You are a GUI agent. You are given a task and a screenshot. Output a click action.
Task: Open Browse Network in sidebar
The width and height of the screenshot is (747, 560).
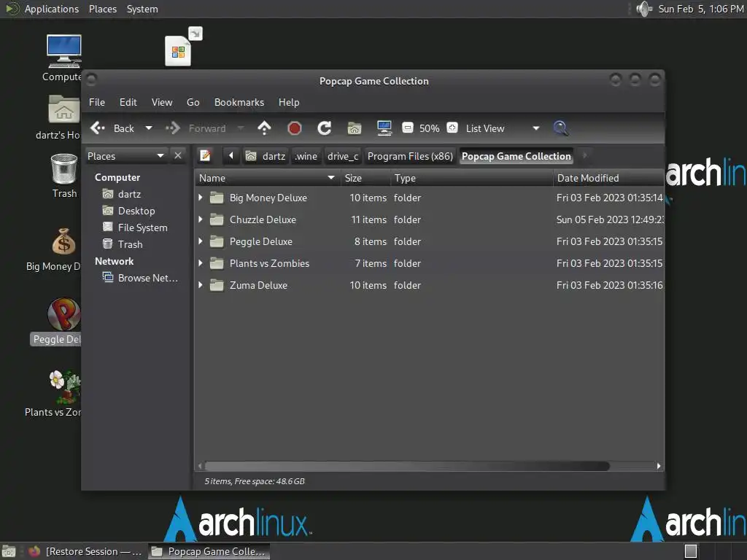pos(141,278)
